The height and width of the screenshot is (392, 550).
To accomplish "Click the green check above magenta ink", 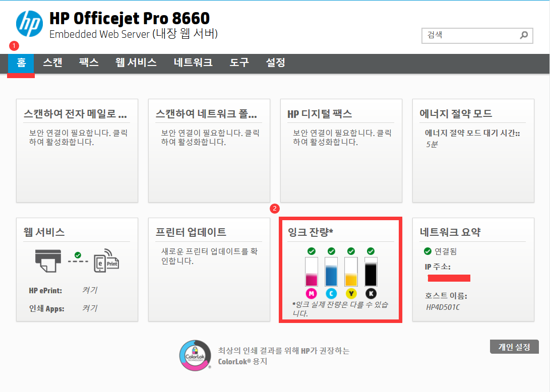I will coord(312,251).
